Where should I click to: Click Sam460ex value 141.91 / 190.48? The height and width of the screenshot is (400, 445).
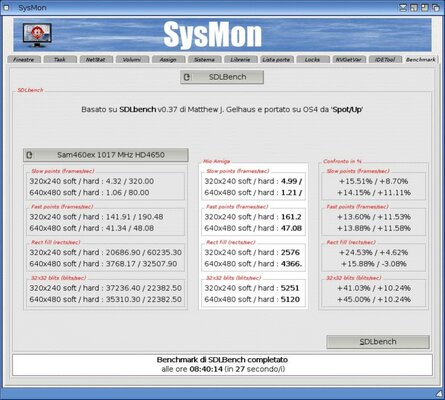pyautogui.click(x=135, y=217)
